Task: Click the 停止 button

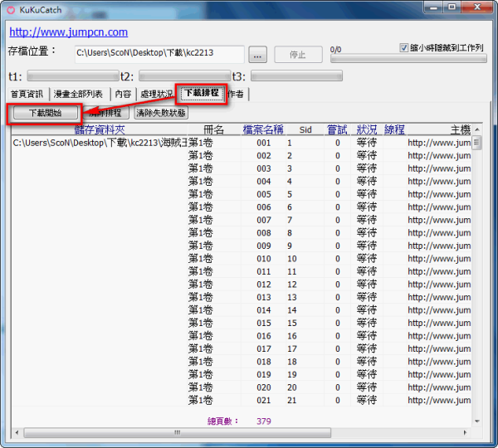Action: (x=298, y=55)
